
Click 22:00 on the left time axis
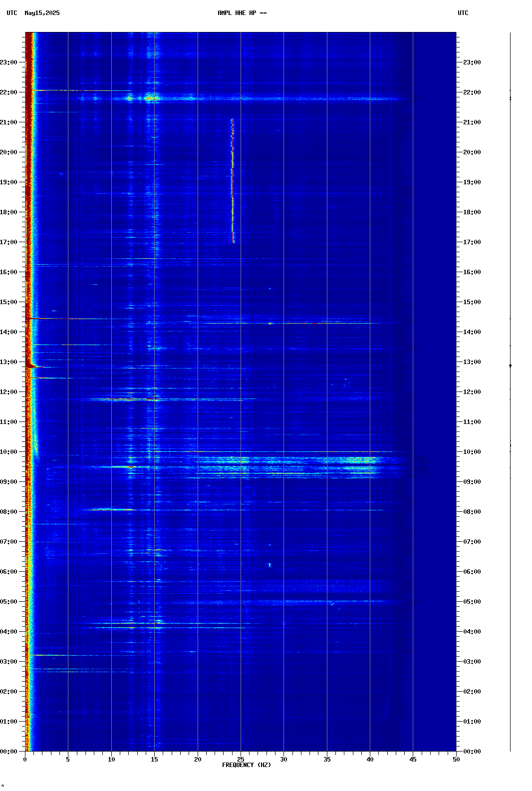pyautogui.click(x=8, y=92)
